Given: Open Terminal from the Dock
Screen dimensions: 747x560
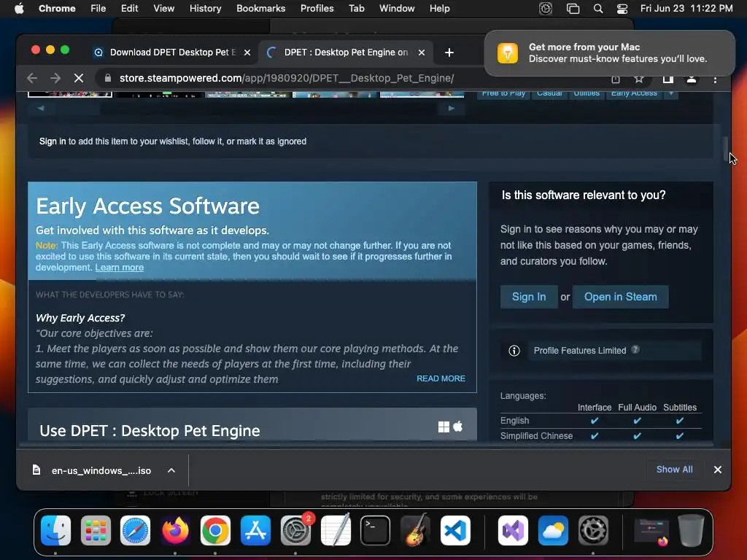Looking at the screenshot, I should click(x=375, y=530).
